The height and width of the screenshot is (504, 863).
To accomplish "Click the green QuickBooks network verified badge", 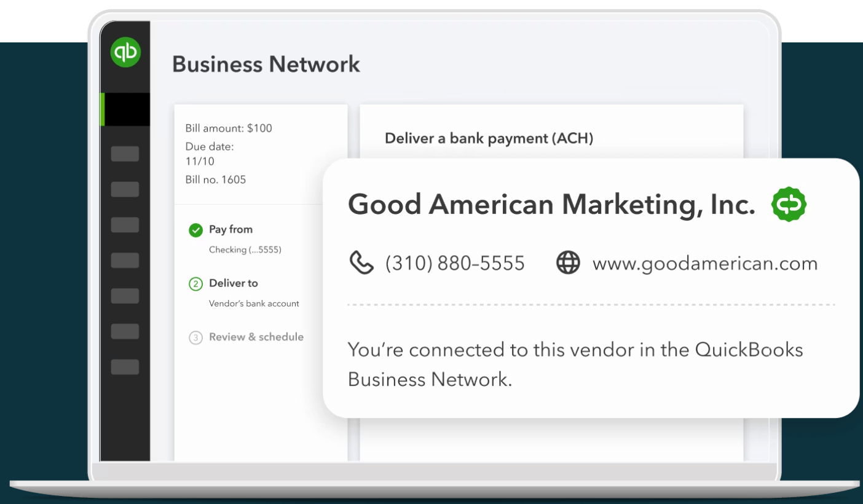I will pos(789,204).
